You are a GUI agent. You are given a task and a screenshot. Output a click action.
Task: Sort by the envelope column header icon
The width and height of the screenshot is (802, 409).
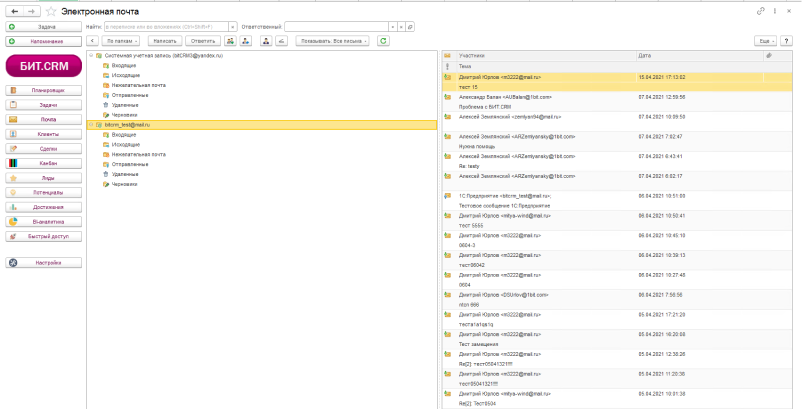[448, 56]
